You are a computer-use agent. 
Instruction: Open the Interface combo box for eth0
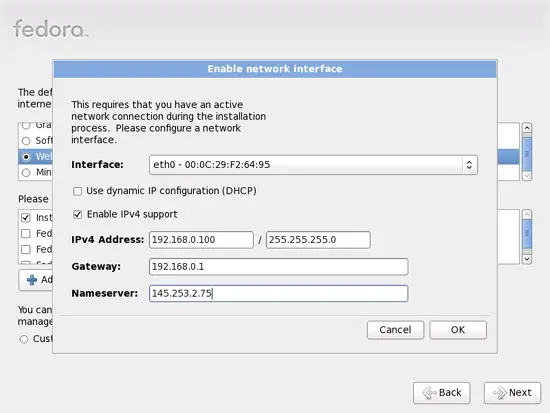click(x=313, y=165)
